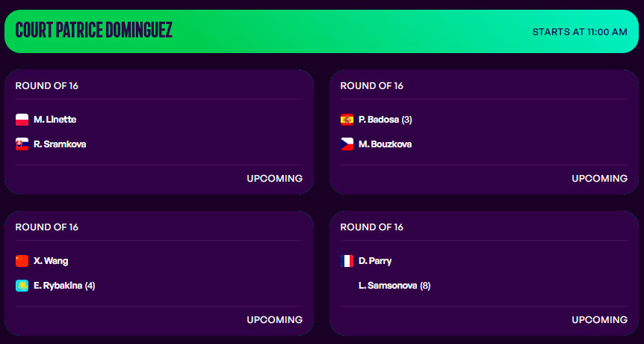This screenshot has width=644, height=344.
Task: Click UPCOMING status in Parry vs Samsonova card
Action: click(x=600, y=320)
